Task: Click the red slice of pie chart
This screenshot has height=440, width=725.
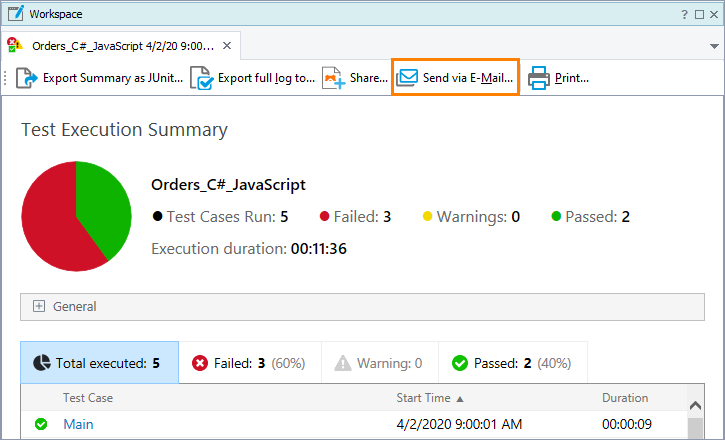Action: pyautogui.click(x=49, y=222)
